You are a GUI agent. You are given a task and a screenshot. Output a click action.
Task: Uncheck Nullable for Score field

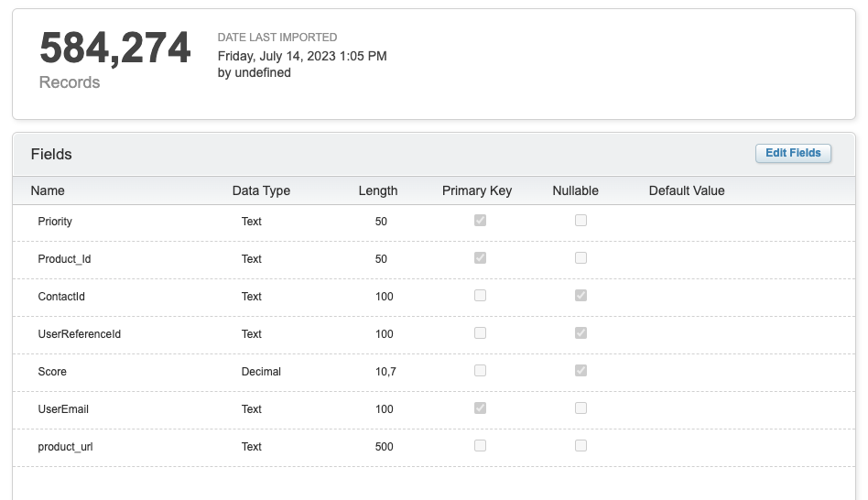coord(580,371)
